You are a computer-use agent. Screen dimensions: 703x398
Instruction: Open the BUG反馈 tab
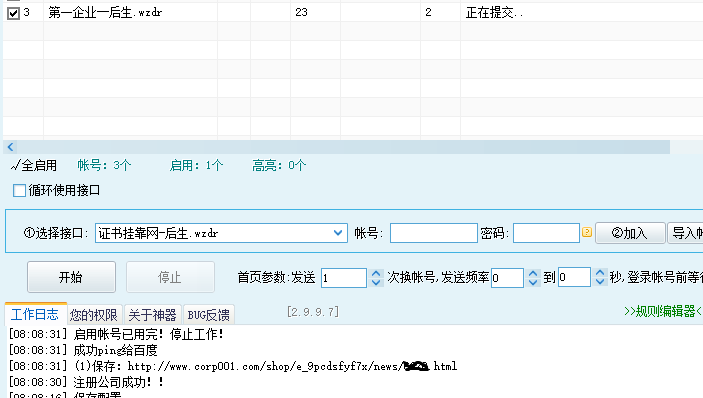pos(208,315)
